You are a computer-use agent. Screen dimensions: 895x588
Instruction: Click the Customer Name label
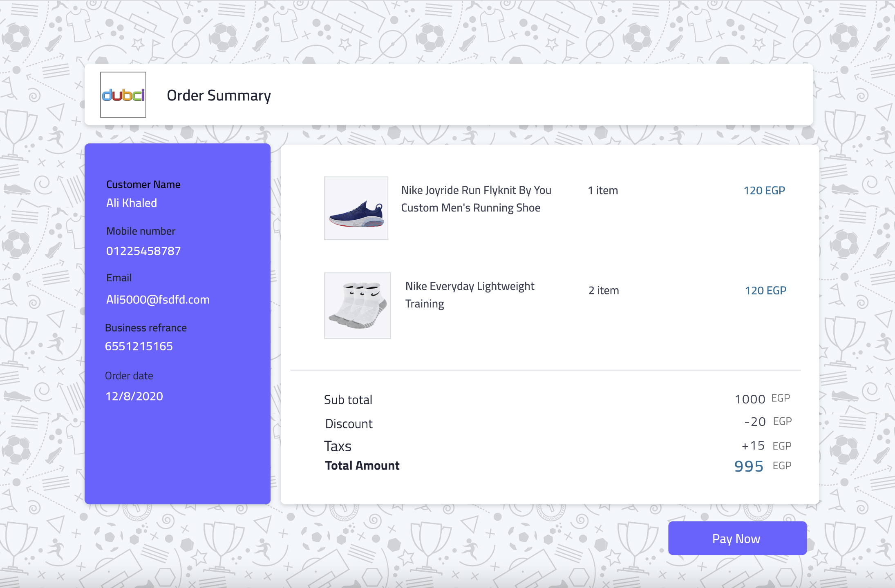pyautogui.click(x=143, y=185)
